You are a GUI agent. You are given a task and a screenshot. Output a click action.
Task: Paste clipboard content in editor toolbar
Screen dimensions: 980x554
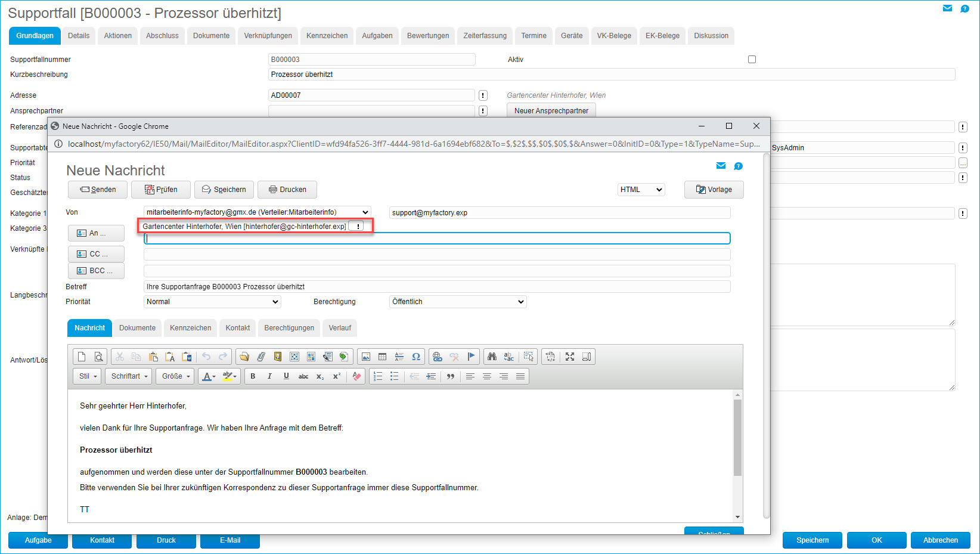[x=153, y=357]
